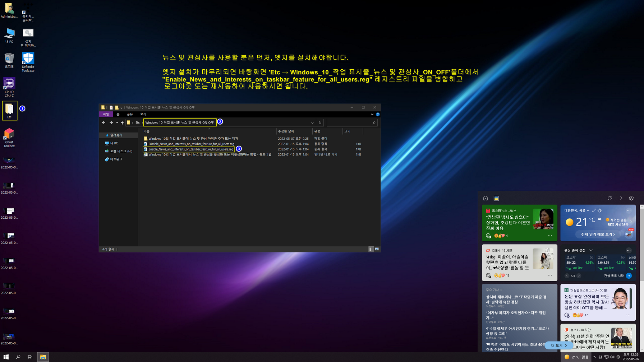644x362 pixels.
Task: Select Disable_News_and_Interests reg file
Action: click(x=191, y=144)
